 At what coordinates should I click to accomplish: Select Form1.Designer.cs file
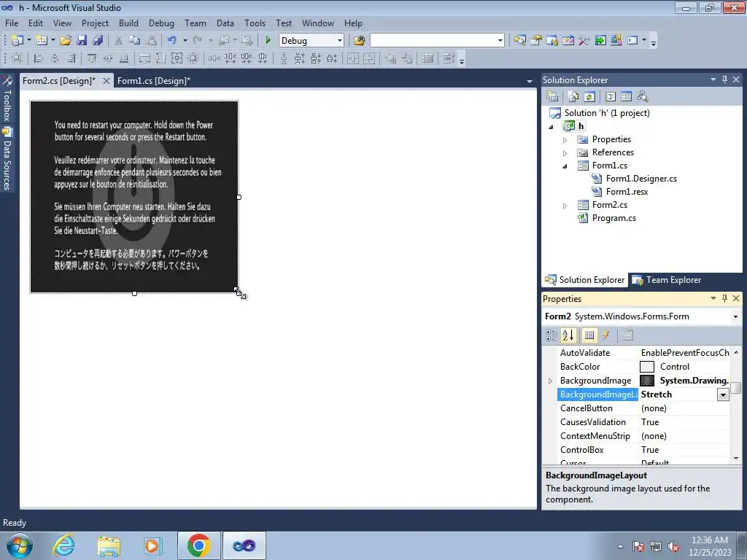click(640, 179)
